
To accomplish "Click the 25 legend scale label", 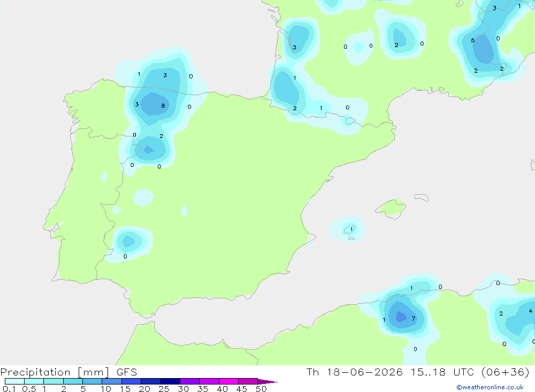I will 164,389.
